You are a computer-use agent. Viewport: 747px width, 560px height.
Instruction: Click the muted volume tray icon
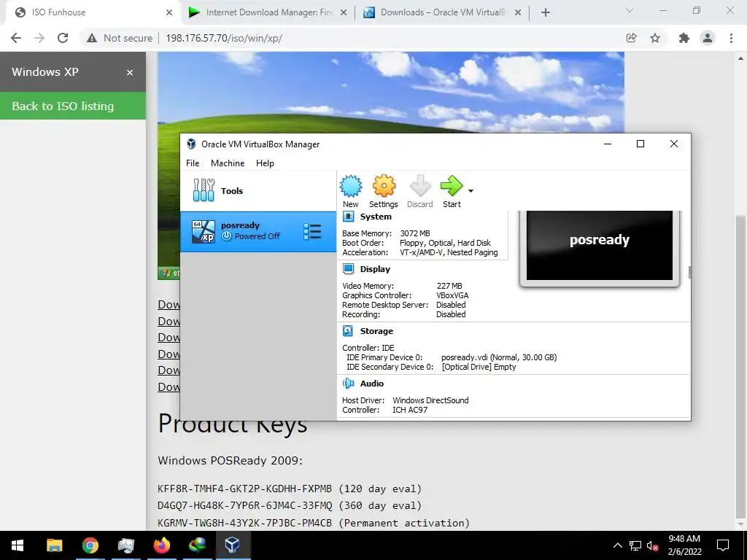653,545
